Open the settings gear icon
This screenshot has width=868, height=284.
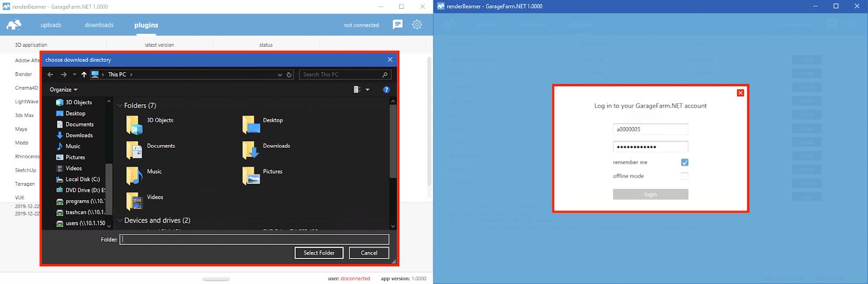(417, 24)
